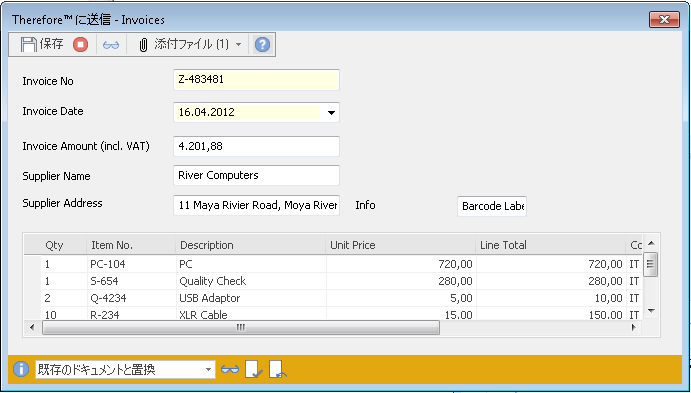Click the Supplier Name field River Computers

pyautogui.click(x=256, y=175)
